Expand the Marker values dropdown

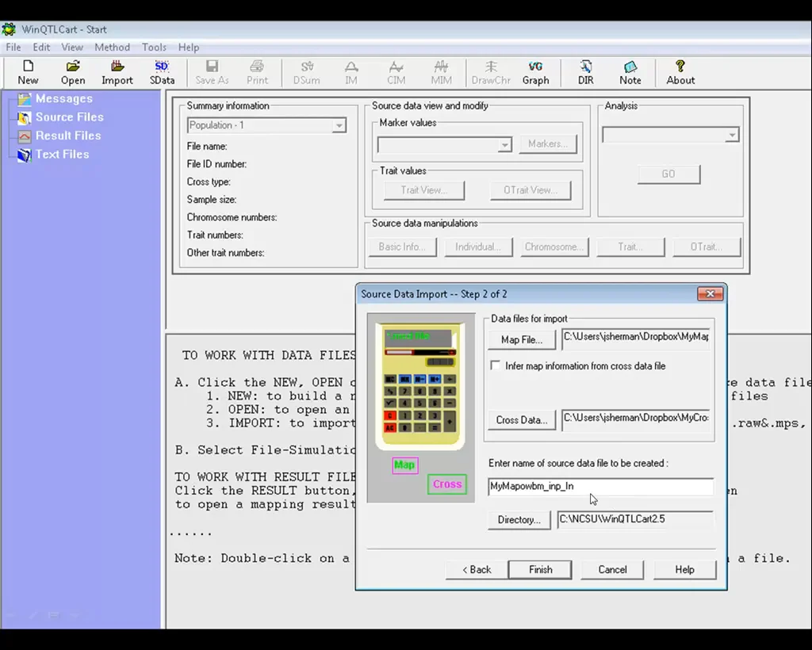tap(504, 145)
